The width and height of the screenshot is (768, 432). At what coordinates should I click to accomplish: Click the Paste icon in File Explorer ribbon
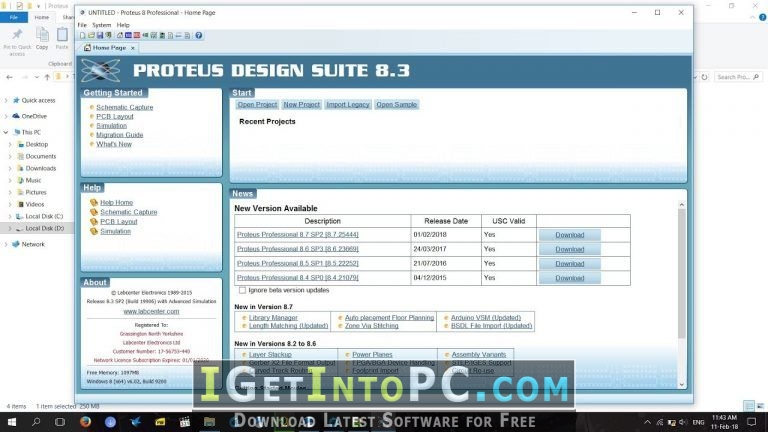pyautogui.click(x=62, y=38)
